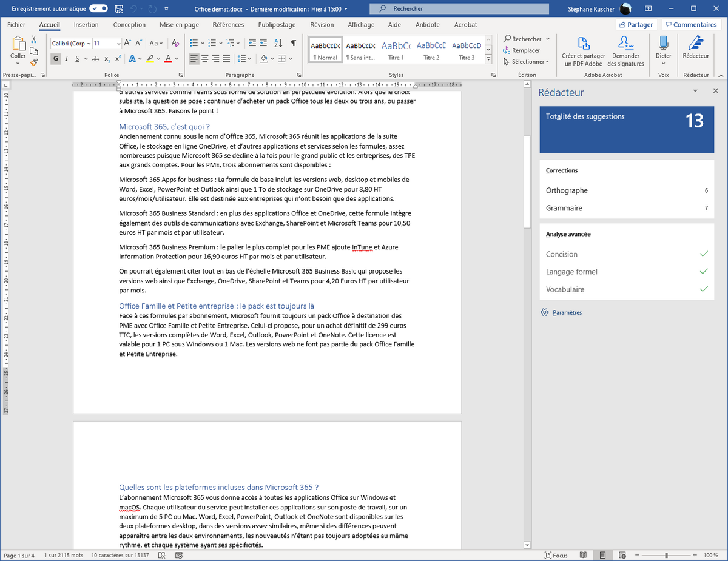Increase font size with the larger A icon
This screenshot has height=561, width=728.
pyautogui.click(x=128, y=43)
